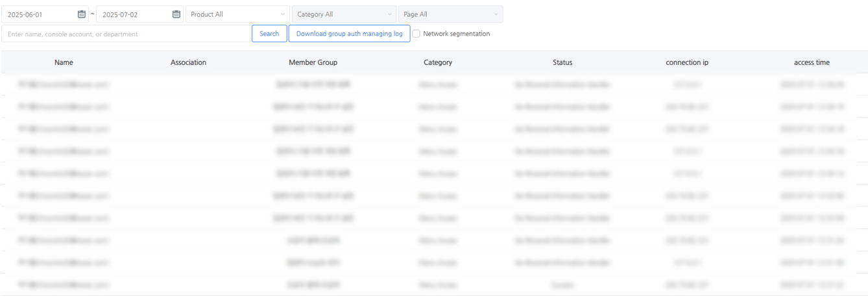Download group auth managing log

(x=349, y=34)
